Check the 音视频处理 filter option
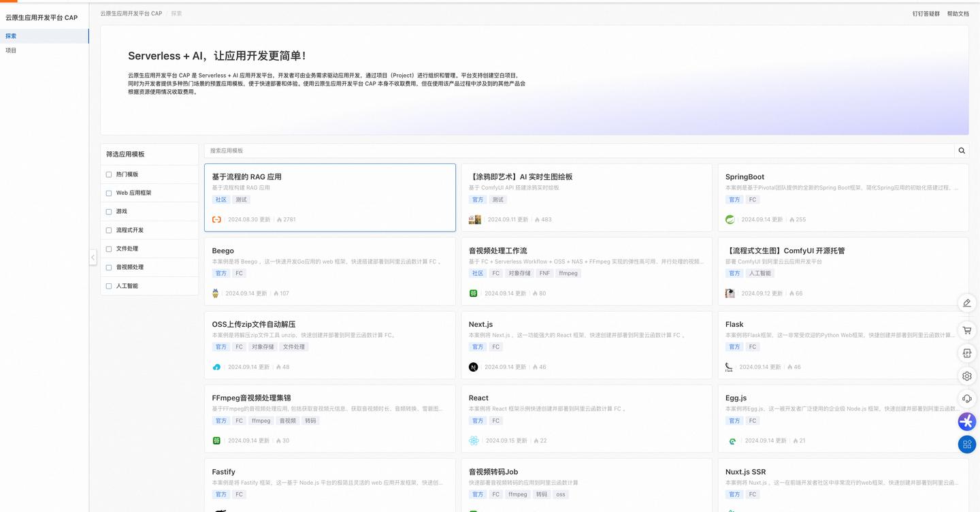980x512 pixels. point(108,267)
